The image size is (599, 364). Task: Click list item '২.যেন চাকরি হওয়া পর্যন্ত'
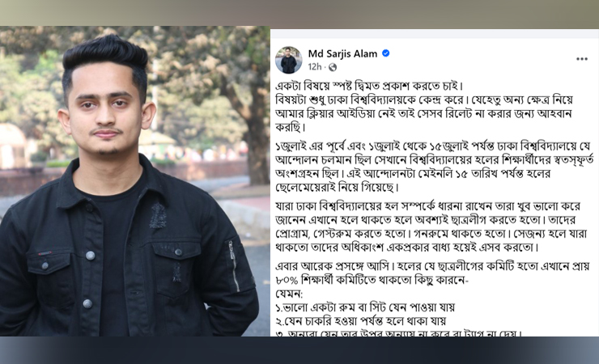tap(361, 320)
